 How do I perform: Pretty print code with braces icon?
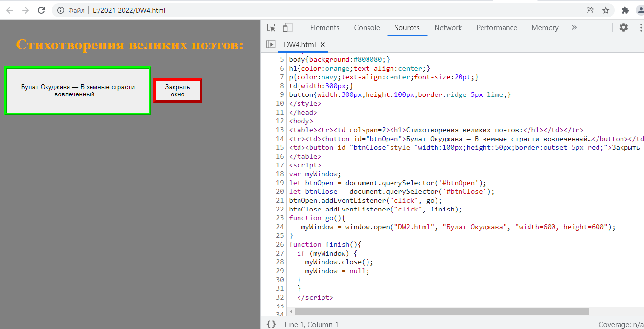pos(271,324)
